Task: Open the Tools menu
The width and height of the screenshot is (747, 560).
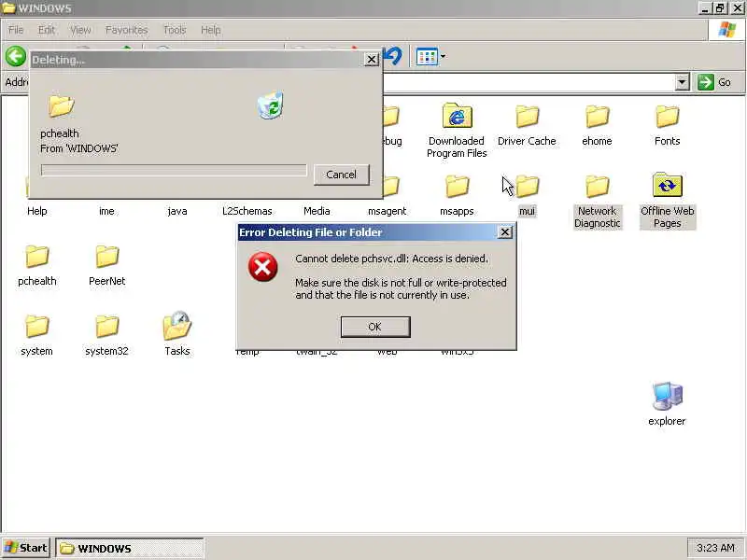Action: click(175, 30)
